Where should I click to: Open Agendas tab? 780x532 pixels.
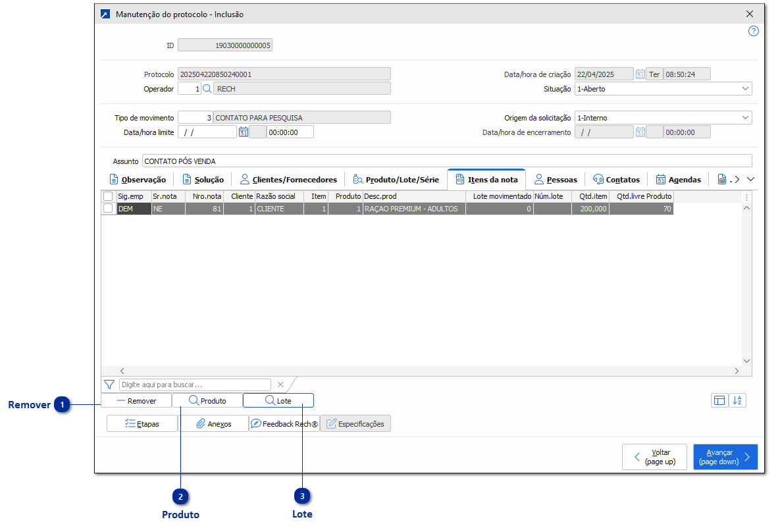tap(679, 180)
